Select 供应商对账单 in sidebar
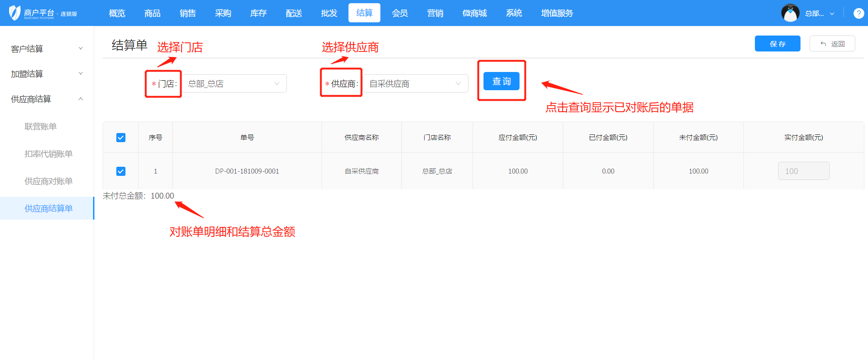 pyautogui.click(x=48, y=181)
